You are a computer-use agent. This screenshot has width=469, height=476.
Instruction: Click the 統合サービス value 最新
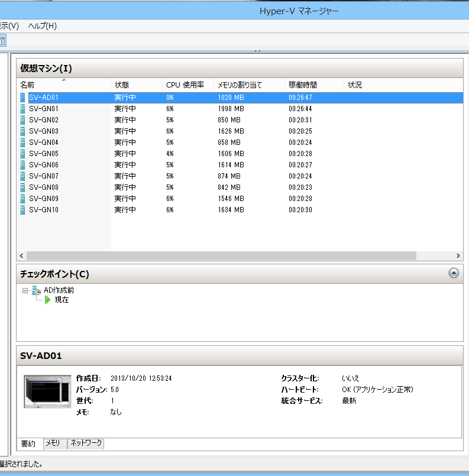(349, 401)
